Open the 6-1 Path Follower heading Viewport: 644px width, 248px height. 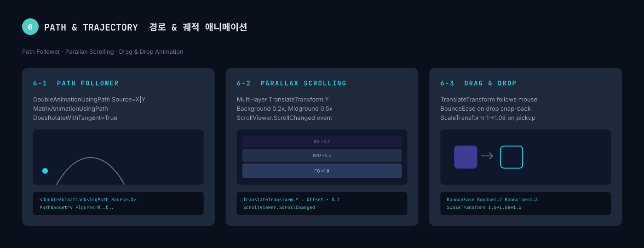tap(76, 83)
